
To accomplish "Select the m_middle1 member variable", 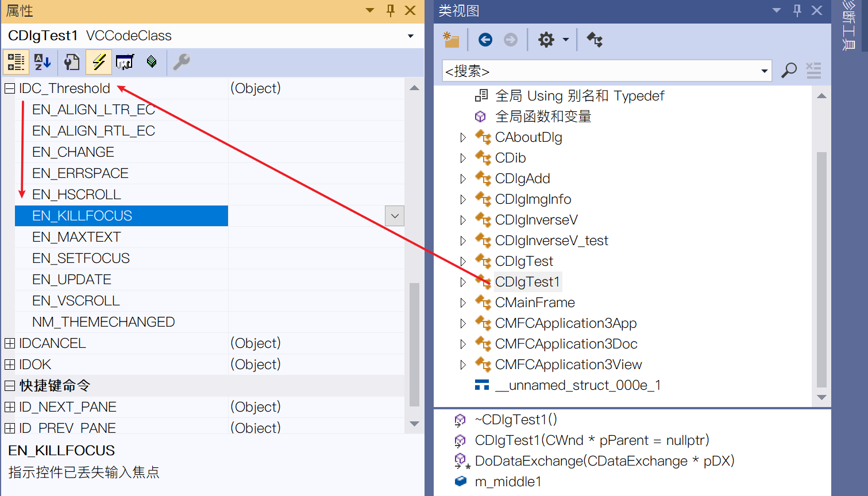I will tap(508, 482).
